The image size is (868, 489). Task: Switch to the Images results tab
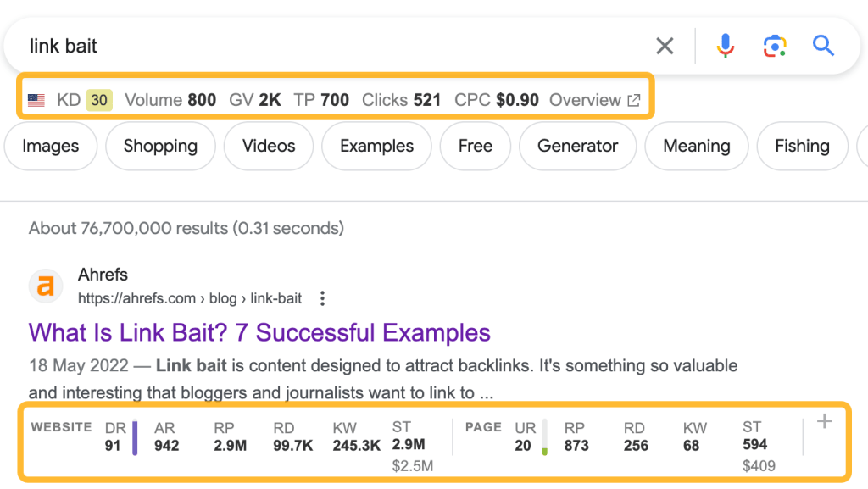(50, 146)
